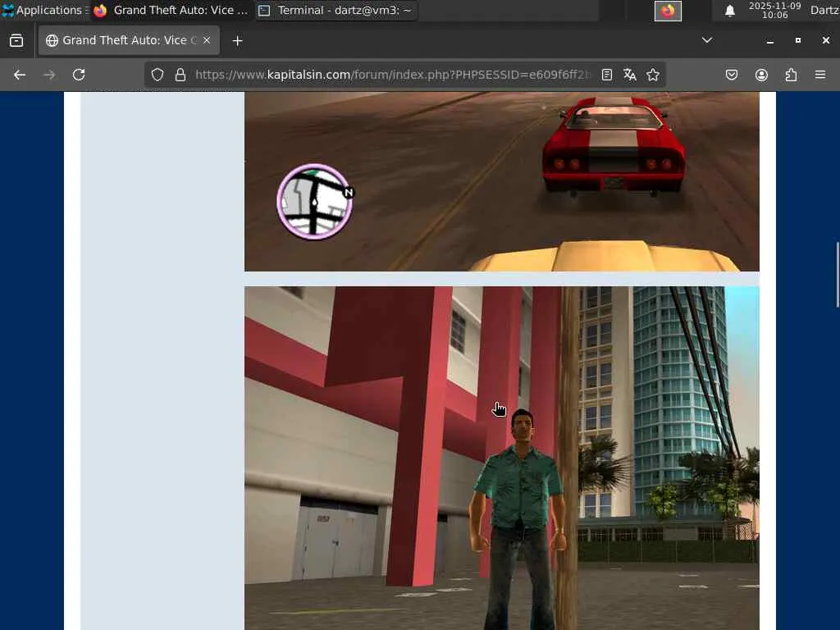840x630 pixels.
Task: Open the extensions puzzle icon
Action: (x=791, y=75)
